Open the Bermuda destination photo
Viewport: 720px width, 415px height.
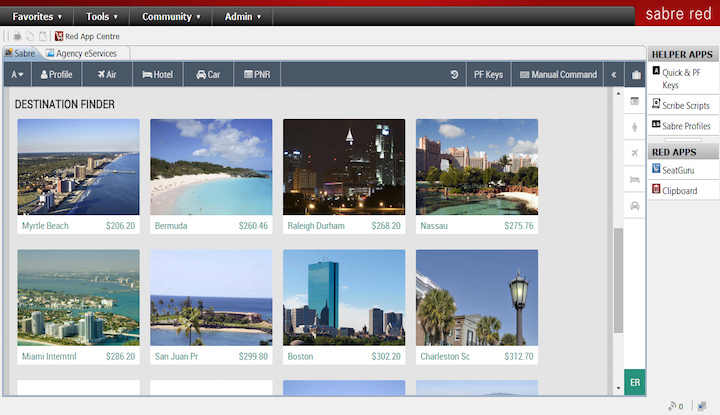[x=211, y=167]
